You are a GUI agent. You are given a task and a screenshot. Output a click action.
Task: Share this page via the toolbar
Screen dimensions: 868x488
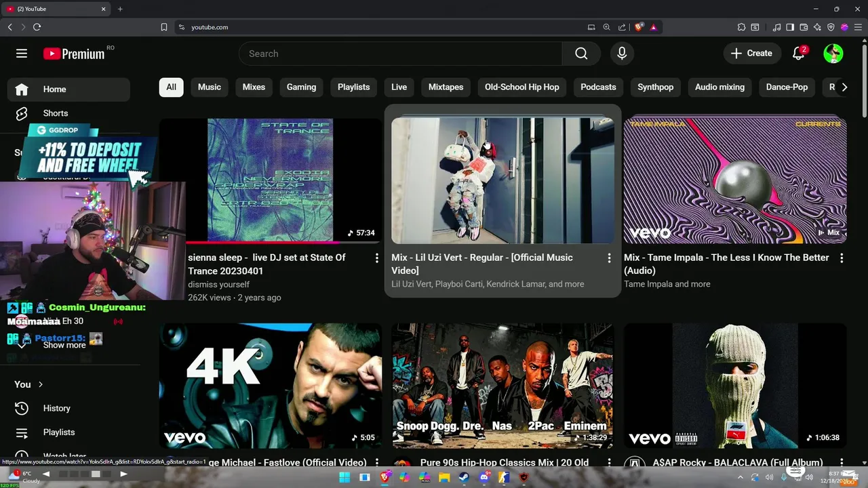[622, 27]
